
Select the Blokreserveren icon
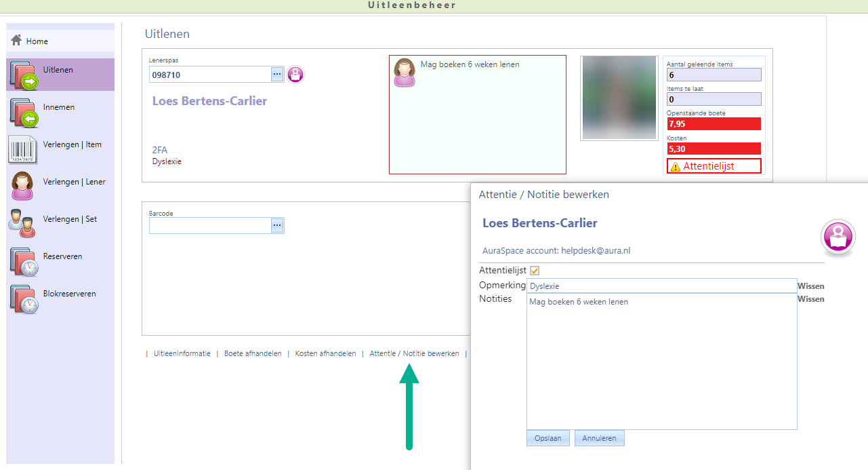24,298
